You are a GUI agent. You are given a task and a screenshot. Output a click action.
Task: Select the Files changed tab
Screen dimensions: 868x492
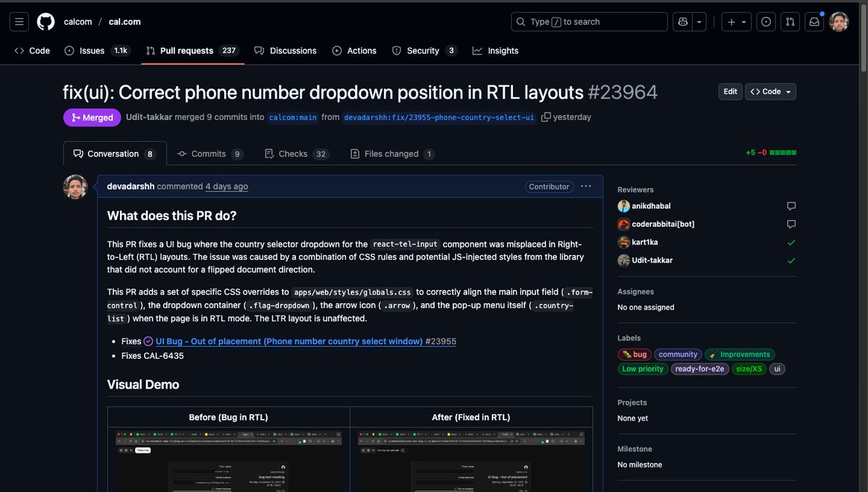392,153
